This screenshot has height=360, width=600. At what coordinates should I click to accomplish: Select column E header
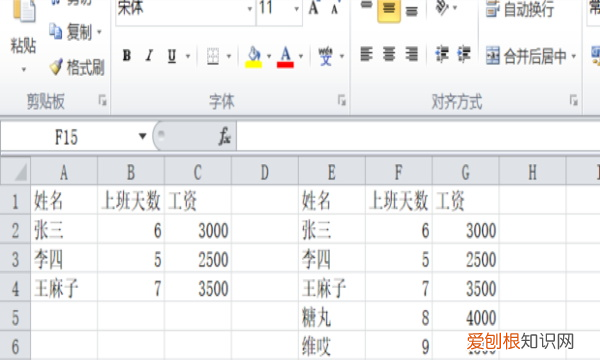click(332, 172)
